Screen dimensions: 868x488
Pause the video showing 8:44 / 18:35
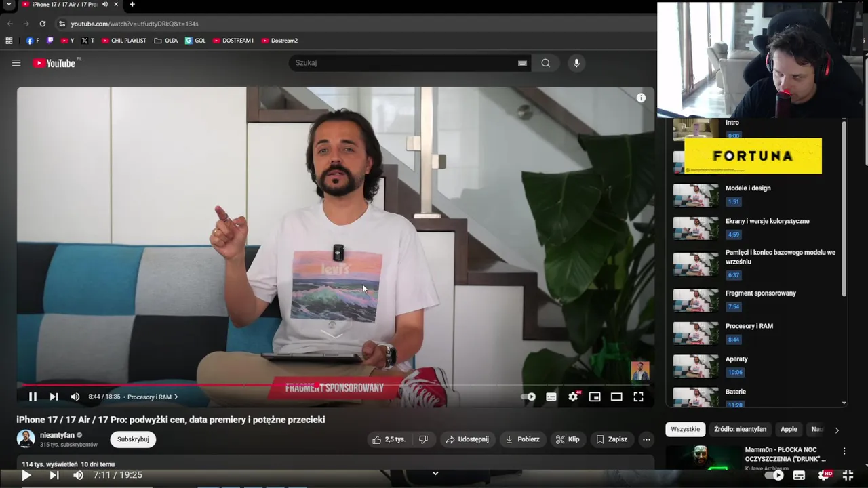33,396
